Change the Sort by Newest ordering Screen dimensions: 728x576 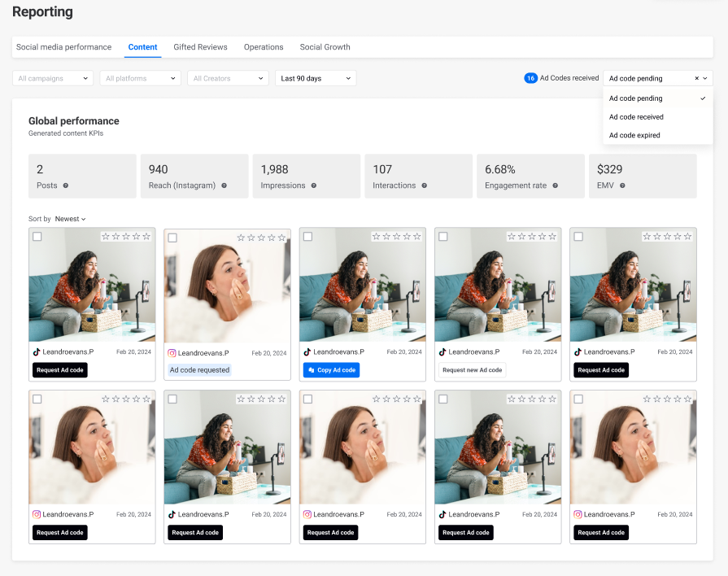click(71, 219)
